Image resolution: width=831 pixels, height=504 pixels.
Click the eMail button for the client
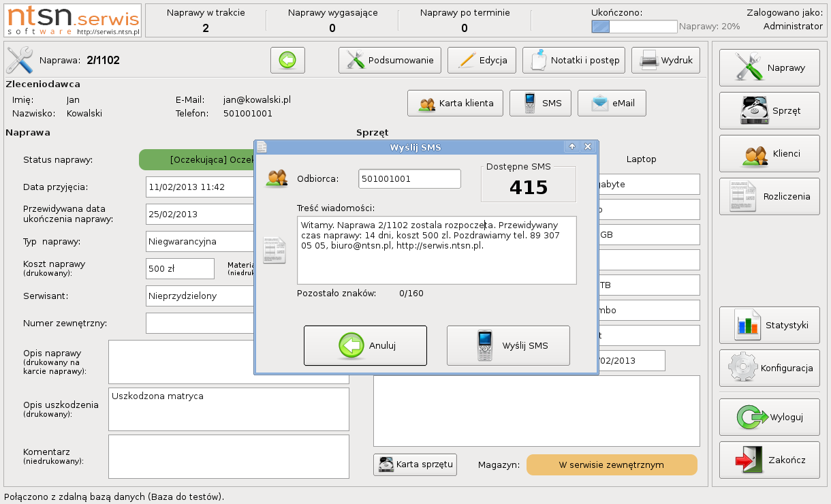click(x=612, y=104)
